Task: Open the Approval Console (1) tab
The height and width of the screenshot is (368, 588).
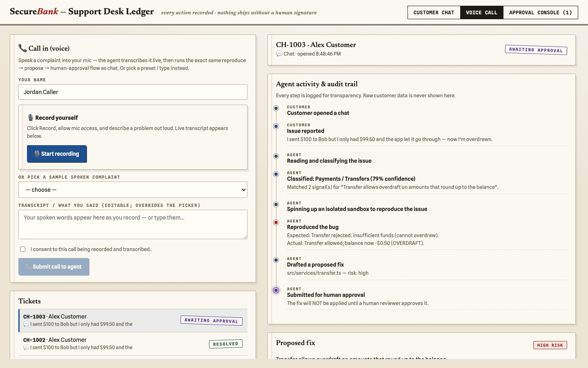Action: tap(540, 13)
